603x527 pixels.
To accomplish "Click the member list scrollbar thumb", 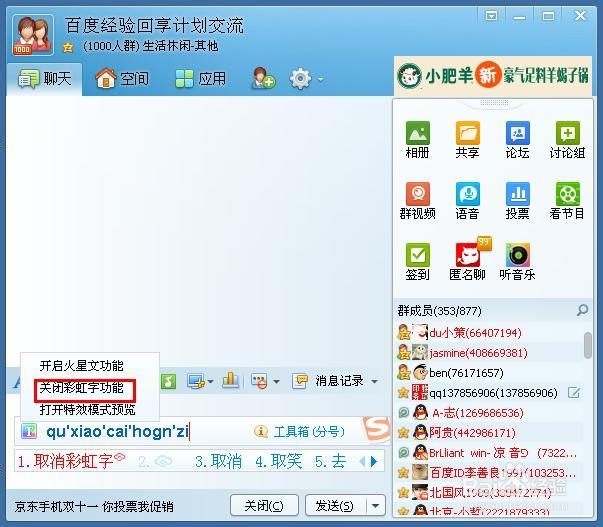I will pos(588,345).
